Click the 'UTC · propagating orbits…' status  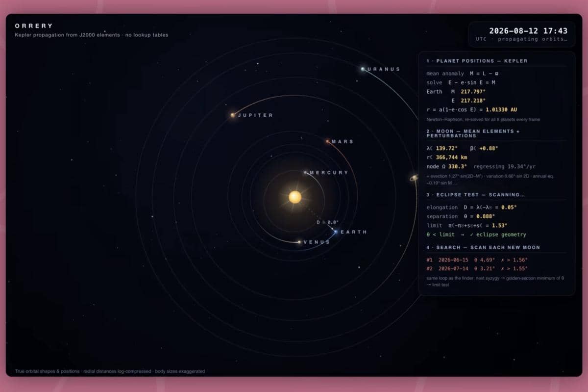[521, 39]
